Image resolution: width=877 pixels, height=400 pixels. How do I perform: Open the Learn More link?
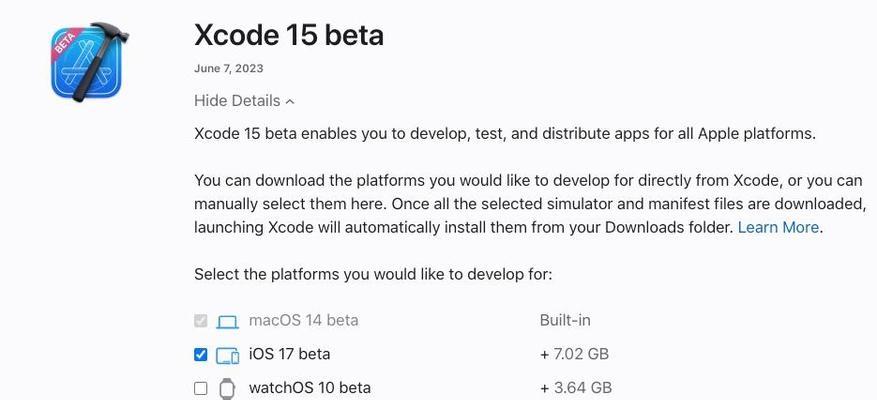[x=779, y=228]
